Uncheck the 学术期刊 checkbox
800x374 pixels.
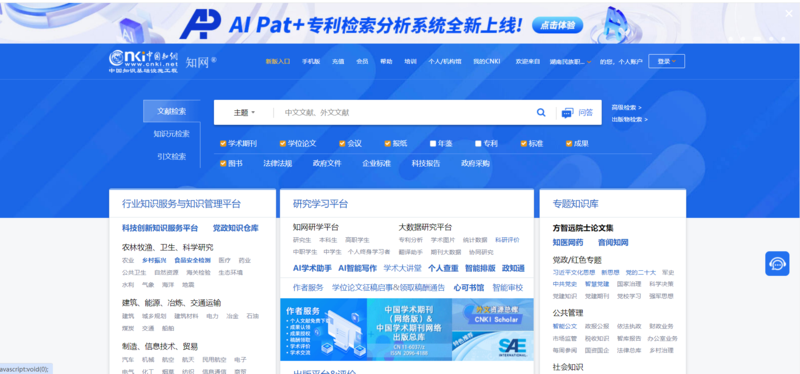coord(223,144)
